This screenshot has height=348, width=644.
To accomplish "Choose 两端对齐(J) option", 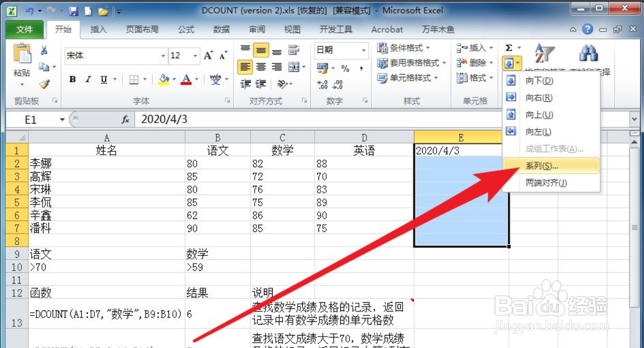I will (551, 183).
